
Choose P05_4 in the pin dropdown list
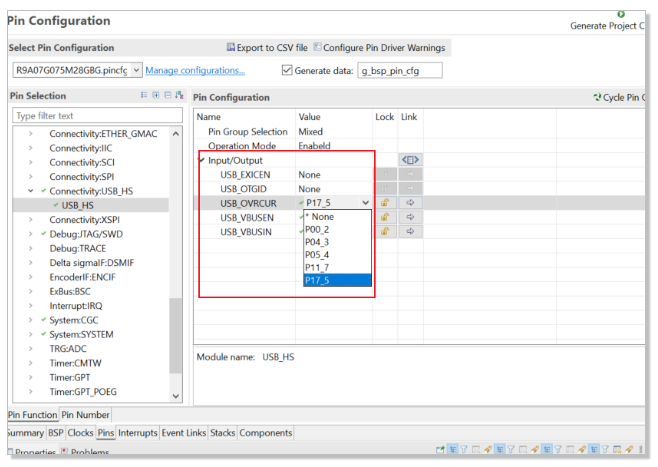pyautogui.click(x=337, y=255)
